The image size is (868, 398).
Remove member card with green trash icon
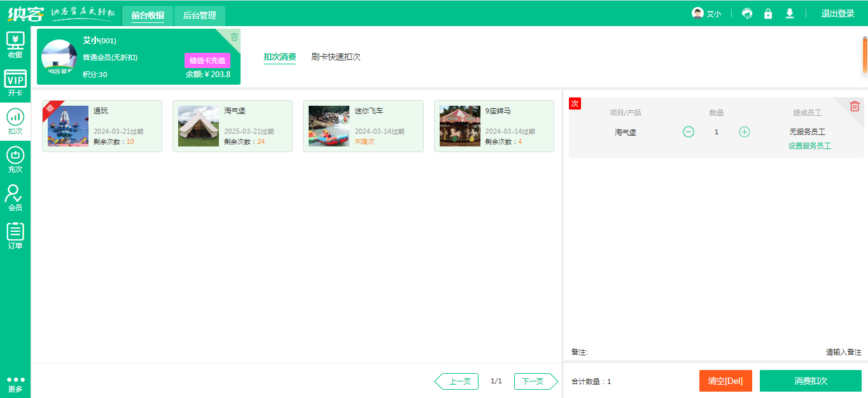pos(234,37)
